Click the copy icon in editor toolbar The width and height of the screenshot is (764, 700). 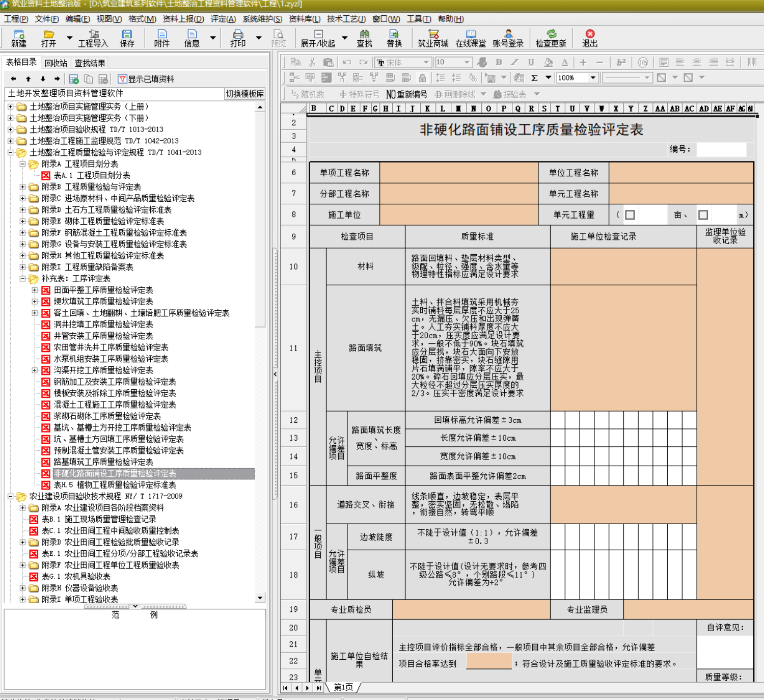295,62
